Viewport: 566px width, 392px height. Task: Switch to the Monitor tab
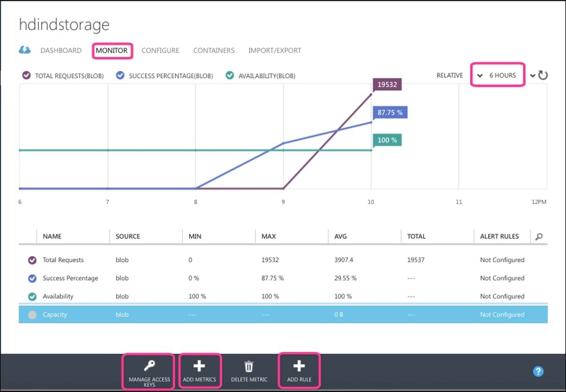(x=112, y=50)
